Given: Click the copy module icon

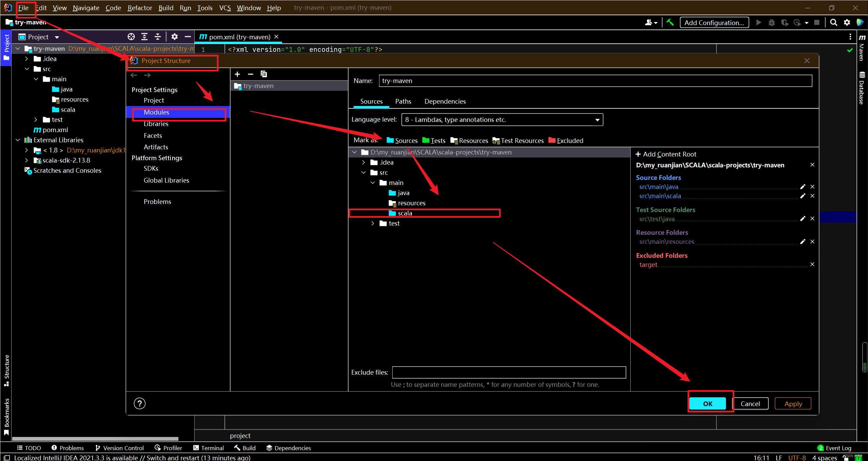Looking at the screenshot, I should pyautogui.click(x=263, y=74).
